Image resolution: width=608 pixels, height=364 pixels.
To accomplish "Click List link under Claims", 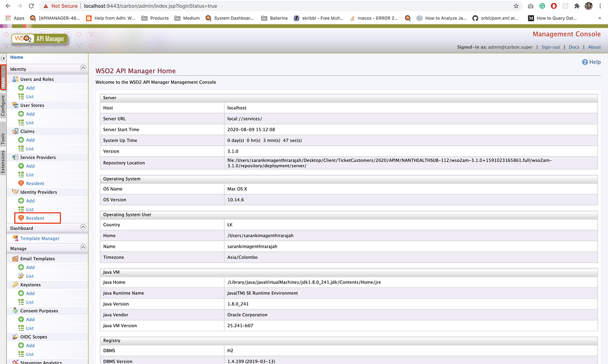I will tap(30, 148).
